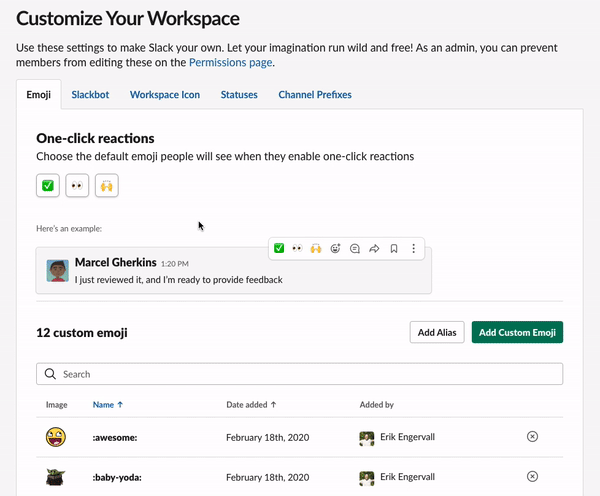600x496 pixels.
Task: Click checkmark reaction in message hover toolbar
Action: point(279,248)
